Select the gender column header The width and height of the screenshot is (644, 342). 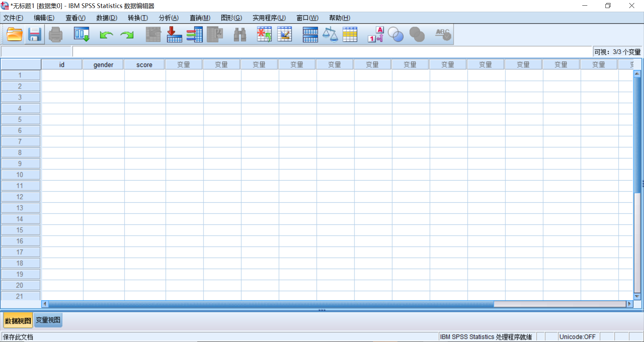[103, 65]
